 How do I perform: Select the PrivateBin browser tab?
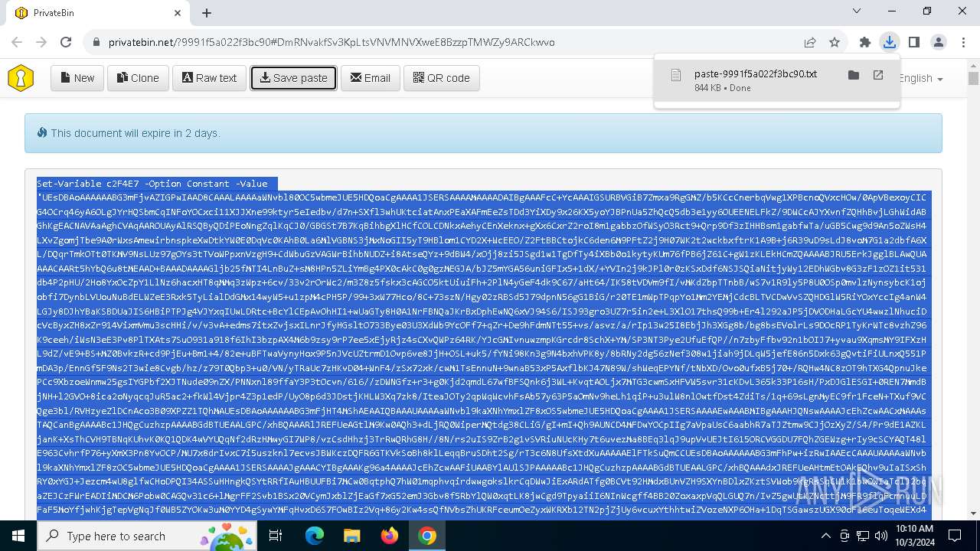[x=98, y=13]
